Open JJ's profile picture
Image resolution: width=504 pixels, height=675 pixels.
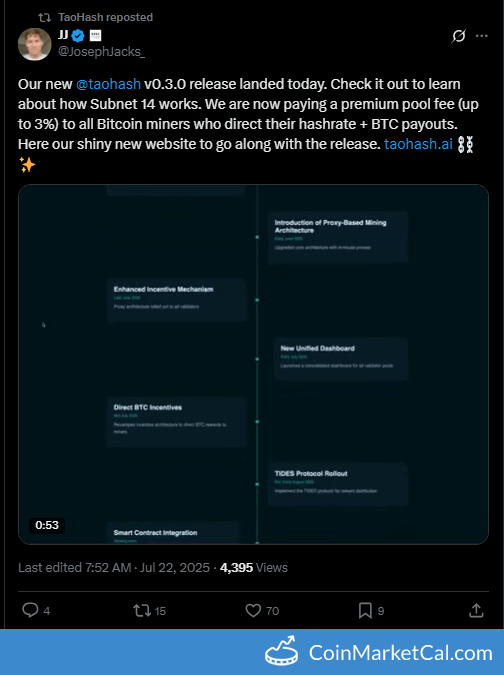(34, 44)
